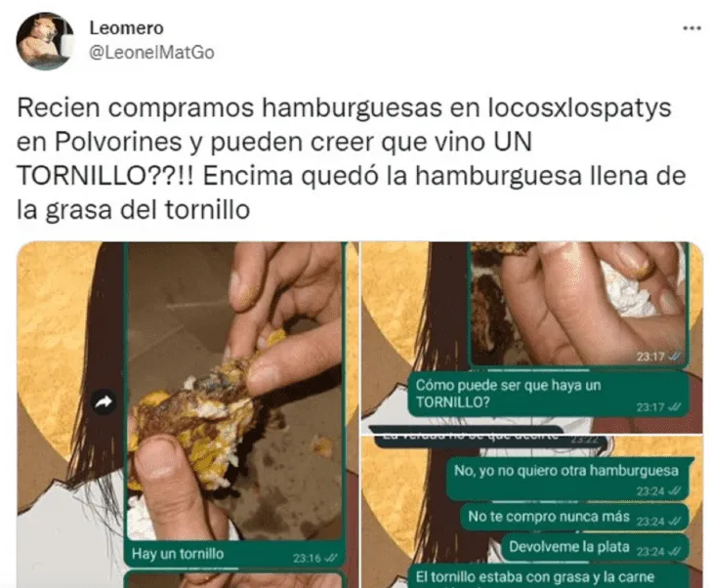This screenshot has width=710, height=588.
Task: Open the bottom-right chat messages screenshot
Action: click(532, 512)
